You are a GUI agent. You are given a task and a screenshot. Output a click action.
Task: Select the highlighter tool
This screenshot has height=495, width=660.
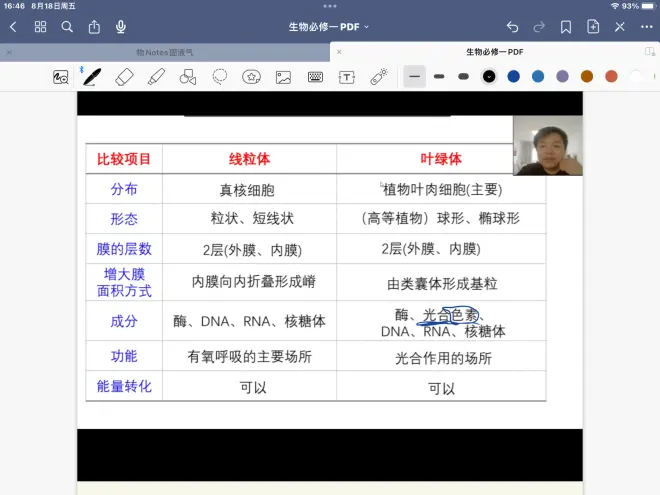156,76
